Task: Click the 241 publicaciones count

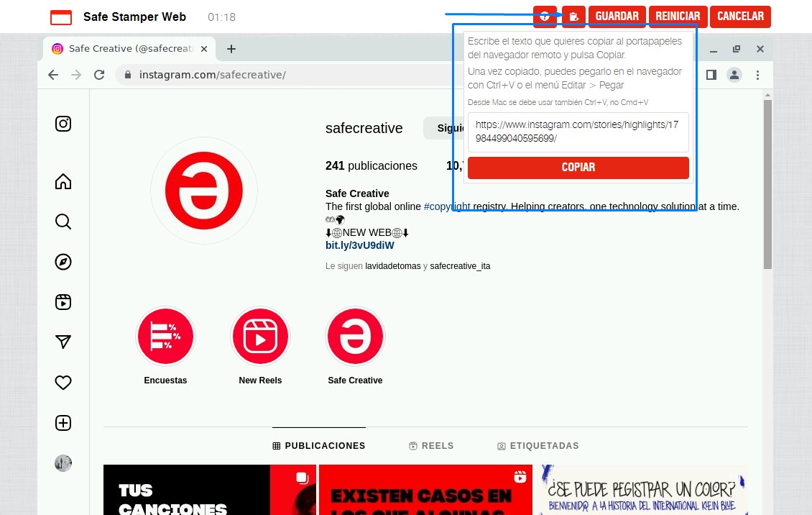Action: [x=372, y=166]
